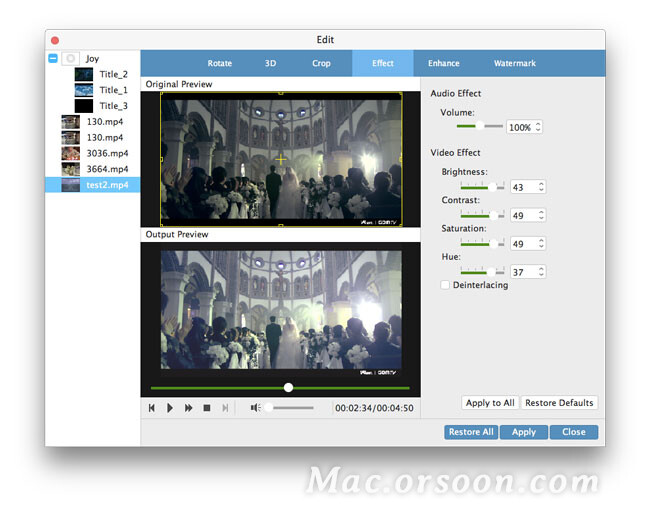Select 3036.mp4 in the file list
The width and height of the screenshot is (650, 507).
coord(107,154)
